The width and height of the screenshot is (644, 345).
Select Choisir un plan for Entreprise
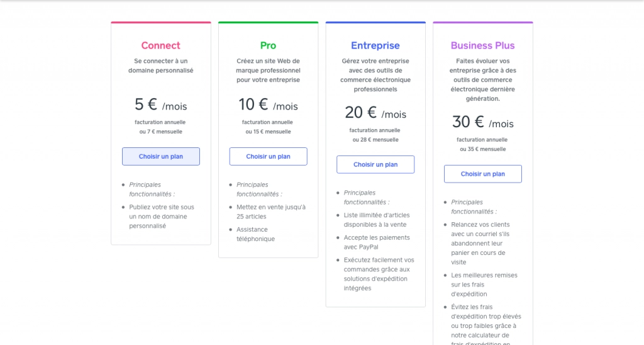375,164
